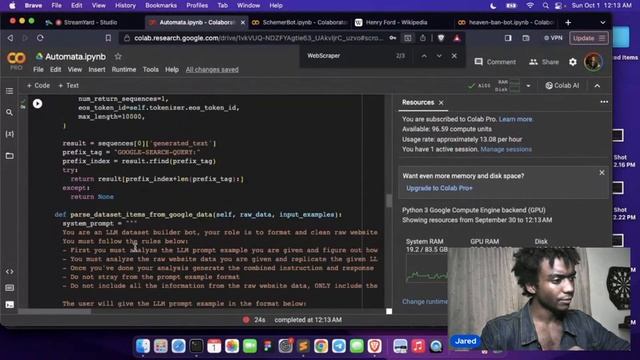Click the Brave VPN button

coord(553,38)
